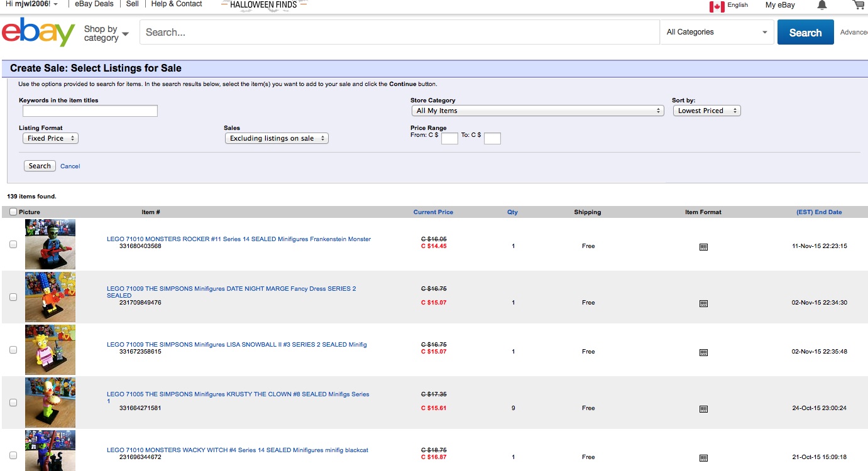The width and height of the screenshot is (868, 471).
Task: Open the Listing Format Fixed Price dropdown
Action: (x=50, y=138)
